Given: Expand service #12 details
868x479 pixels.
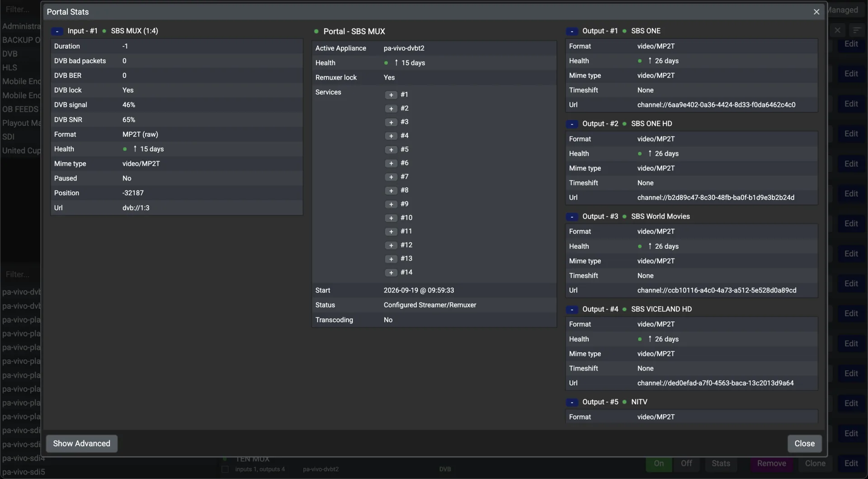Looking at the screenshot, I should 391,245.
